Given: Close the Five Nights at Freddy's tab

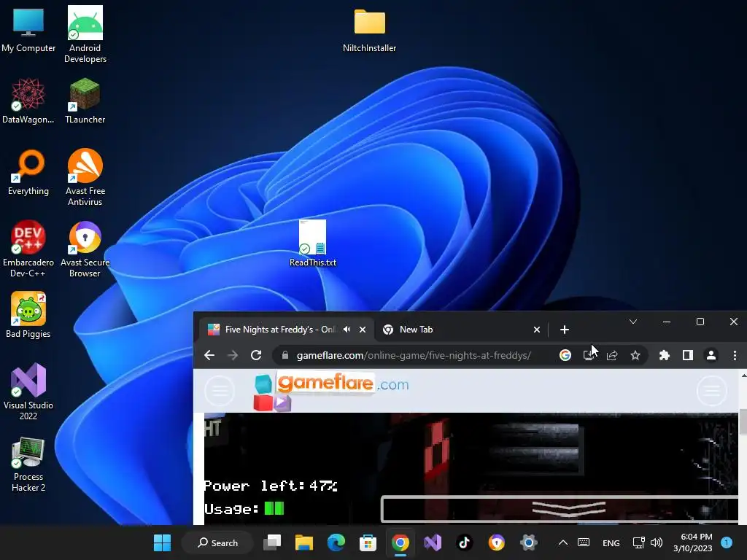Looking at the screenshot, I should (363, 330).
